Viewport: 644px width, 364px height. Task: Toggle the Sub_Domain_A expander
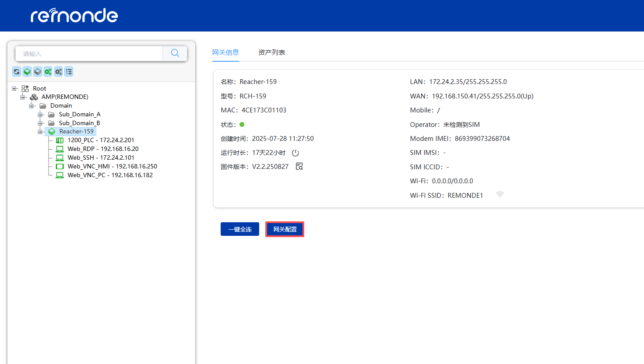point(40,115)
